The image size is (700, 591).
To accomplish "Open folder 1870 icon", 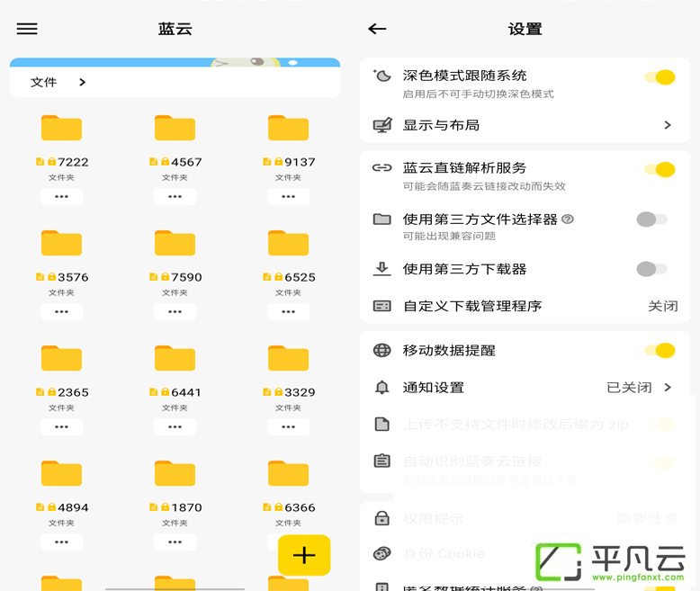I will click(175, 473).
